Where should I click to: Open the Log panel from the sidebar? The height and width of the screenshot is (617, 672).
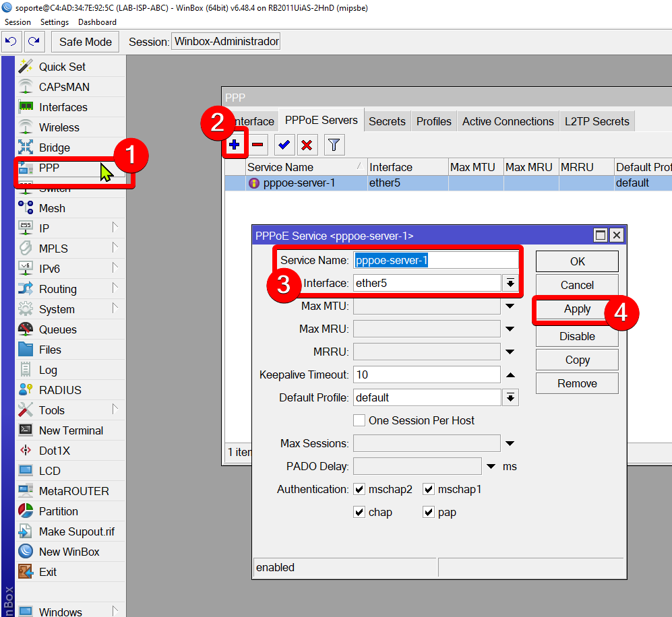(49, 369)
